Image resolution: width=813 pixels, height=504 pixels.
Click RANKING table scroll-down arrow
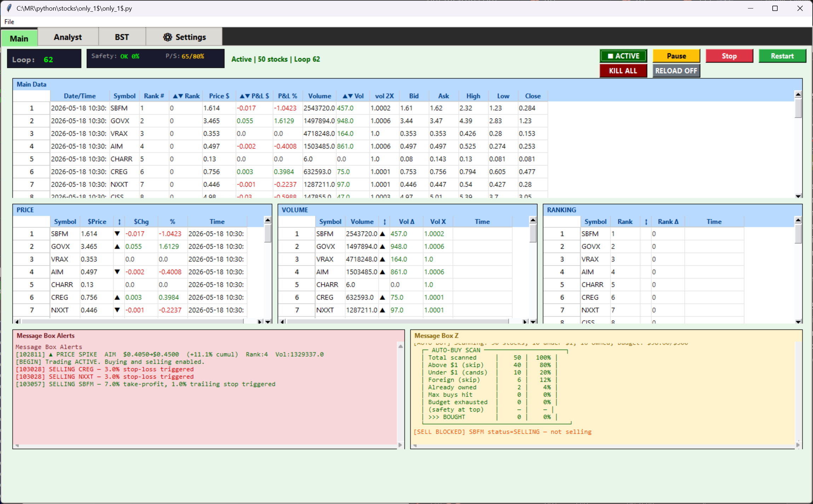[798, 321]
